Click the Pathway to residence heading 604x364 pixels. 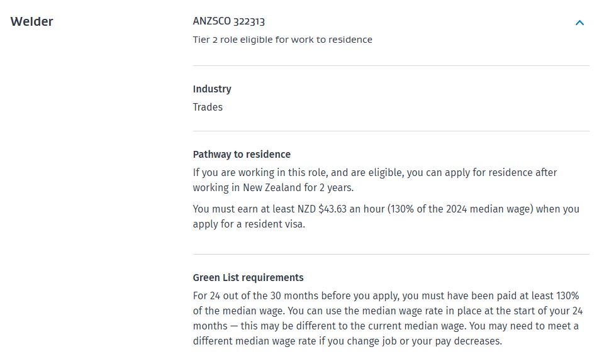pyautogui.click(x=242, y=154)
